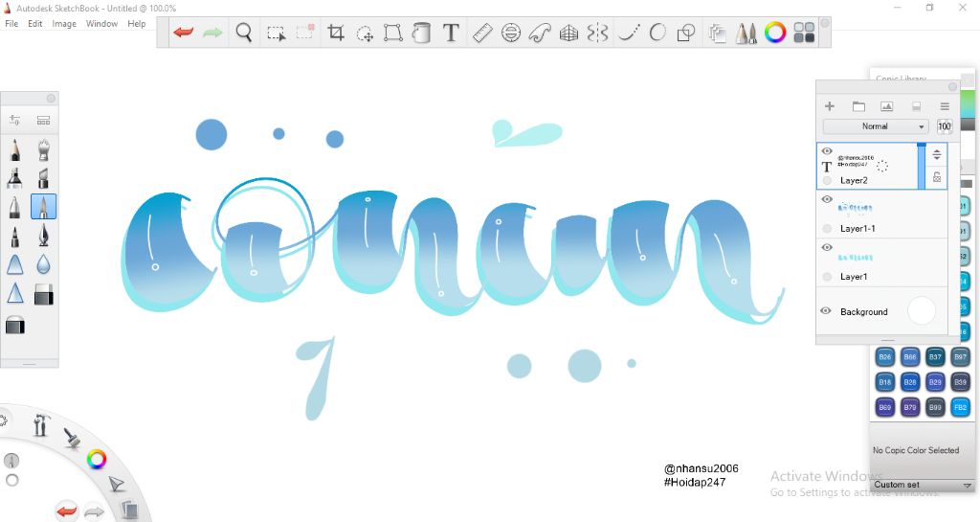The image size is (980, 522).
Task: Hide the Background layer
Action: coord(826,310)
